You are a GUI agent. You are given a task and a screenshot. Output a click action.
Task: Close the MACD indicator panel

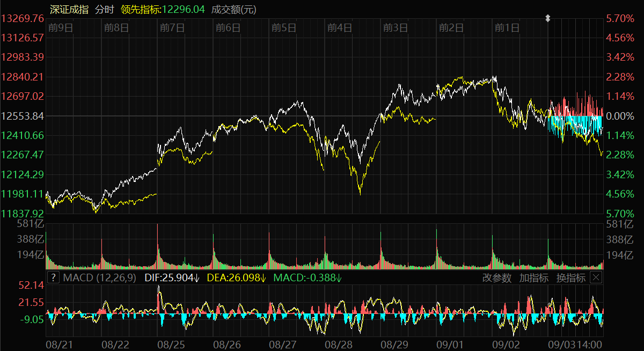tap(596, 277)
